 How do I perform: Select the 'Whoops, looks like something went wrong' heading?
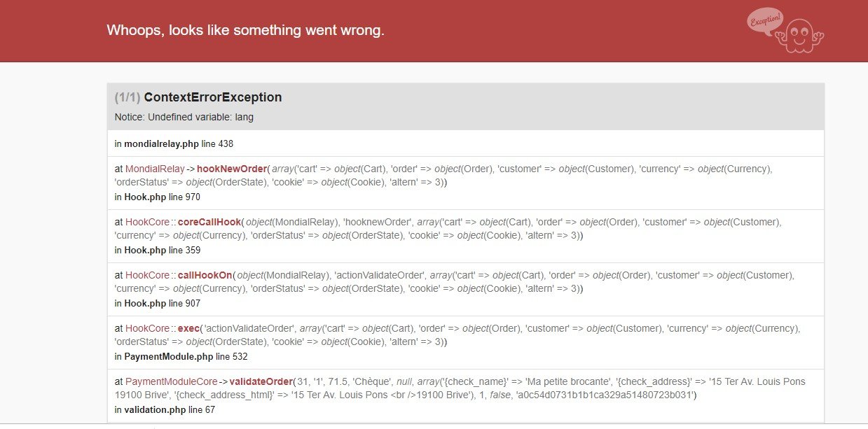point(245,31)
